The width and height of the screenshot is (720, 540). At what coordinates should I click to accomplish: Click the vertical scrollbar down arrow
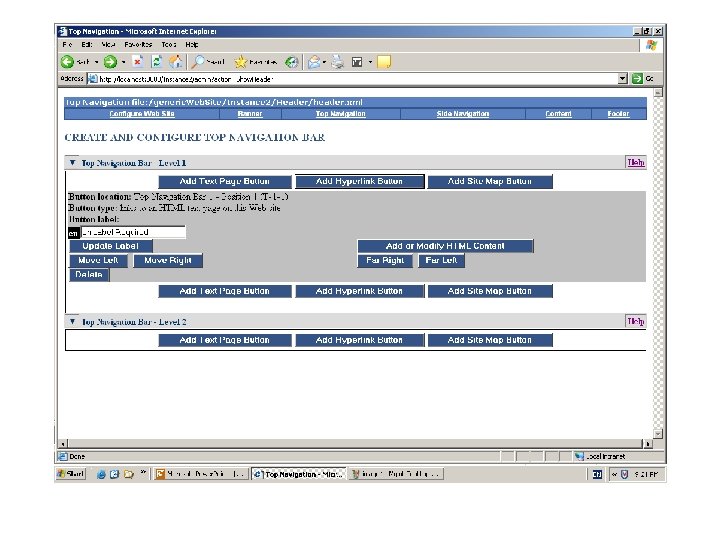[658, 434]
